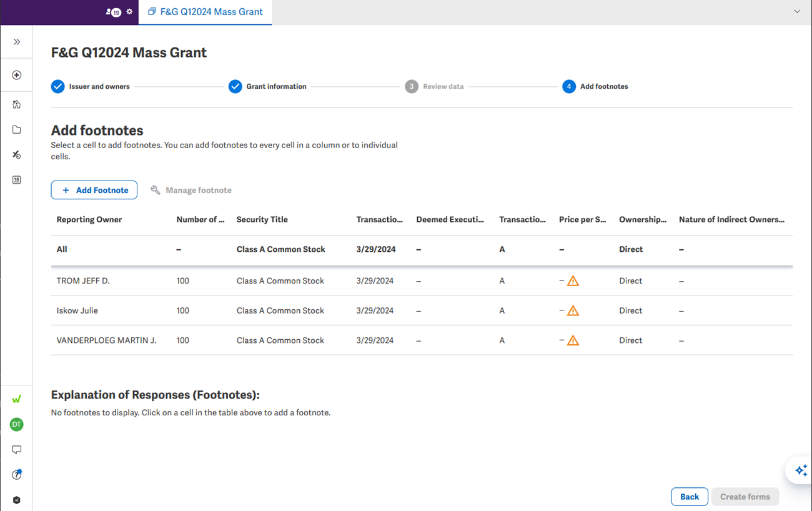Click the help question mark icon
Screen dimensions: 812x511
[x=17, y=475]
